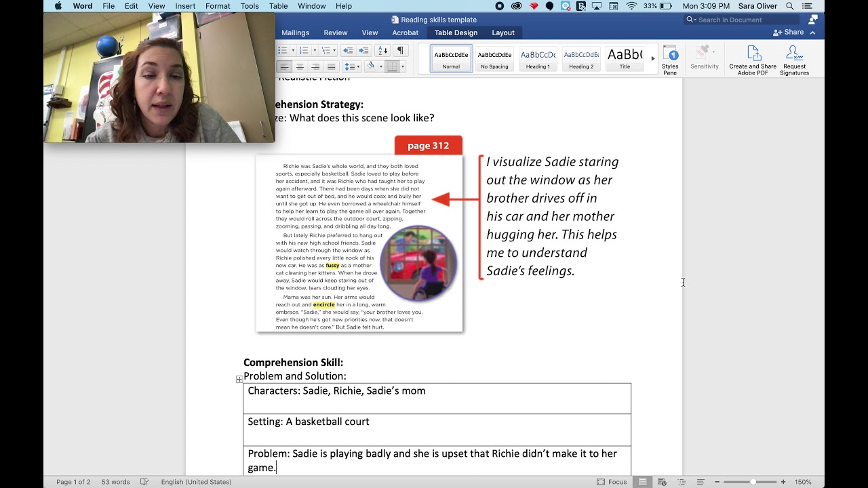This screenshot has height=488, width=868.
Task: Open the Wi-Fi status menu
Action: pyautogui.click(x=631, y=6)
